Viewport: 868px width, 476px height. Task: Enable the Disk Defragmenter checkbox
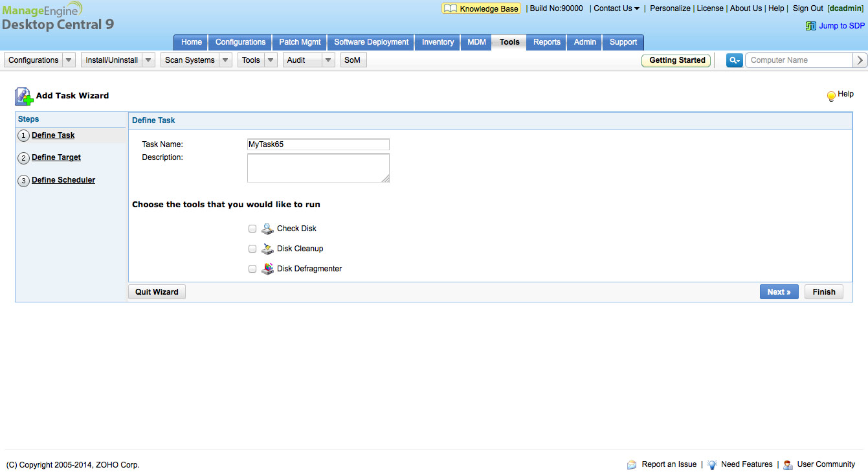252,269
